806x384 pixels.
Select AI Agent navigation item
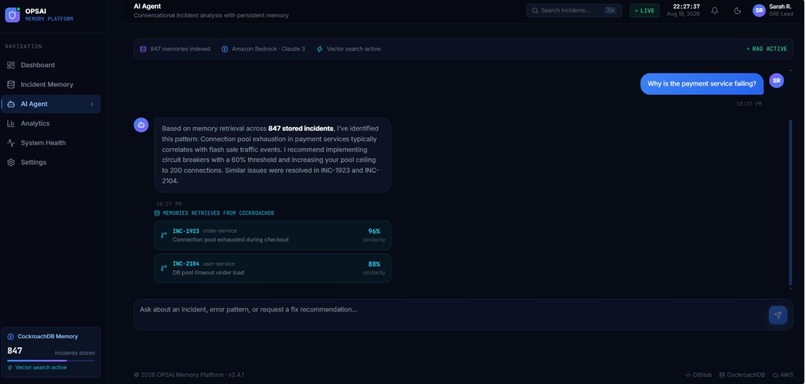point(51,104)
